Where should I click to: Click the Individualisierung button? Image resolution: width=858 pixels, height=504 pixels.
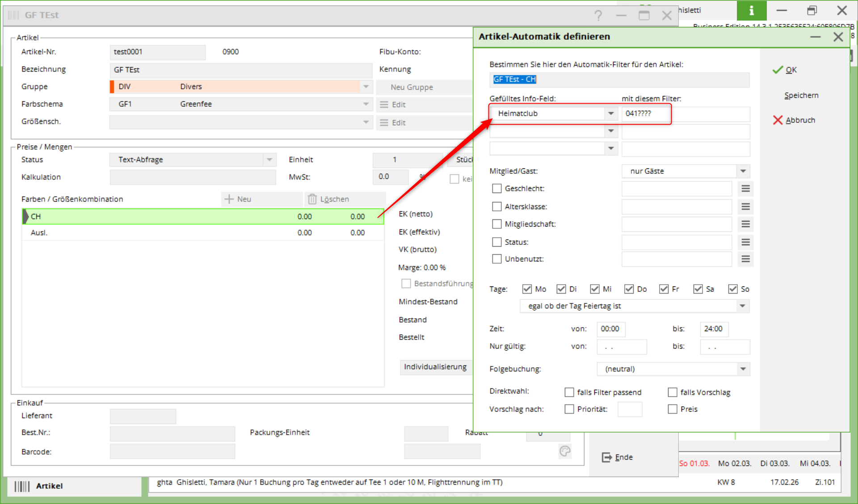(x=435, y=367)
